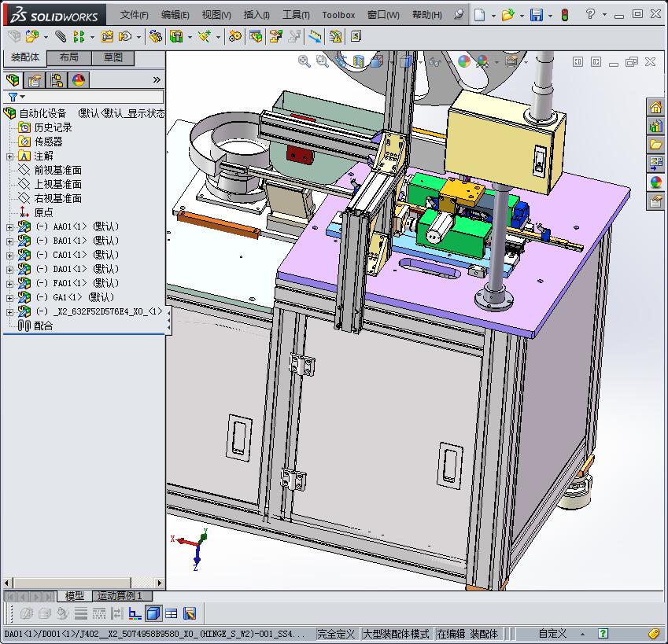668x644 pixels.
Task: Toggle the Dimension/axis display button in bottom toolbar
Action: [135, 613]
